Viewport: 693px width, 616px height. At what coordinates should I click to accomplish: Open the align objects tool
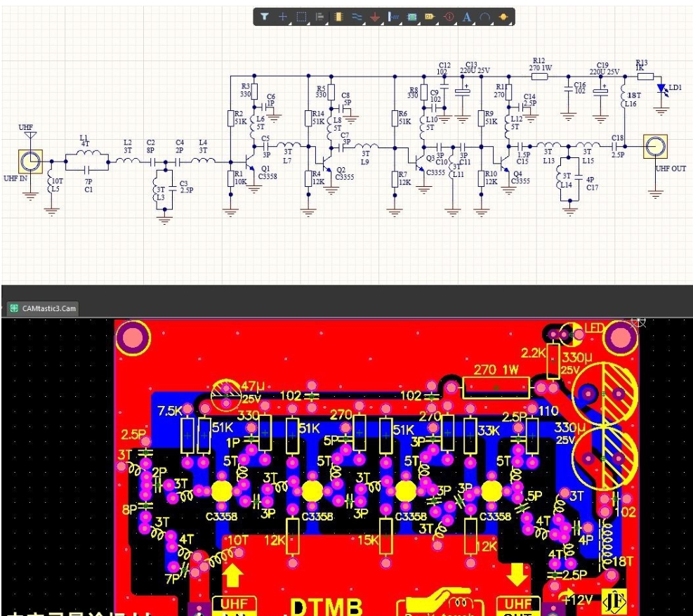click(319, 16)
